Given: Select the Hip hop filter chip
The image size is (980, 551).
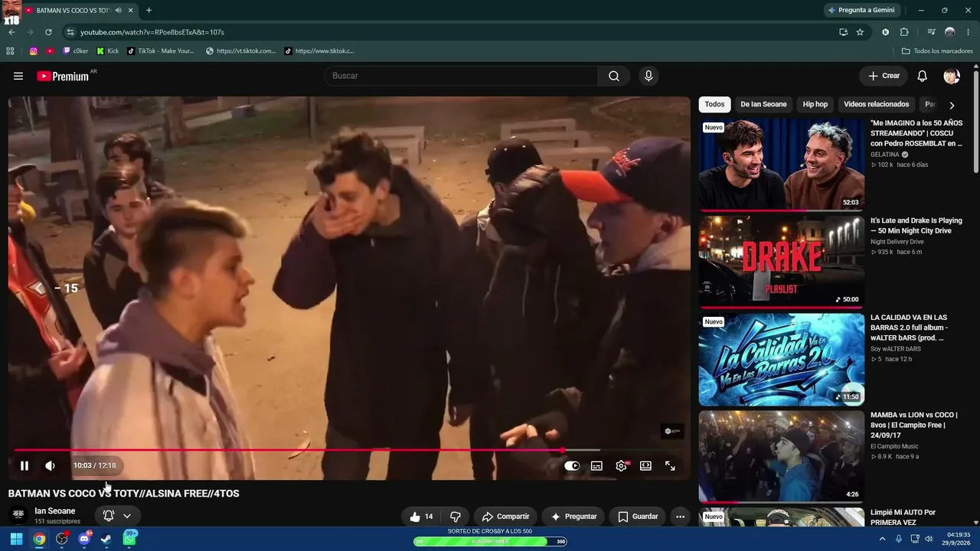Looking at the screenshot, I should (815, 104).
